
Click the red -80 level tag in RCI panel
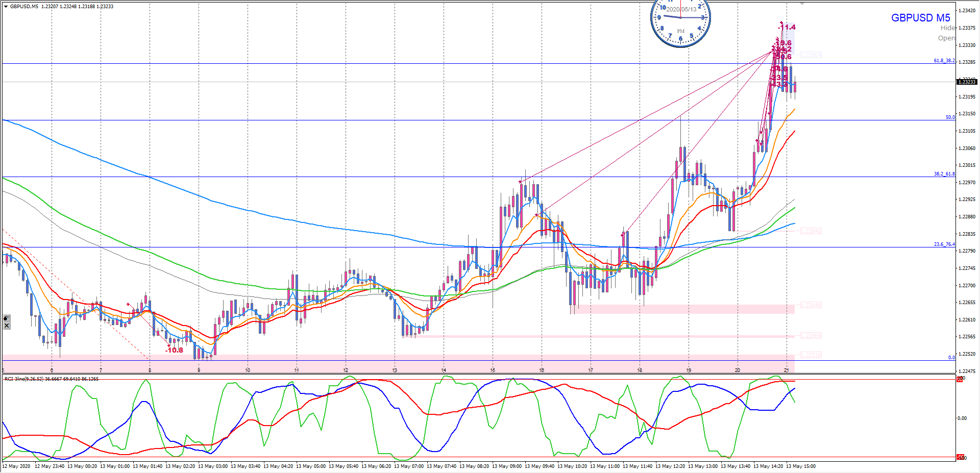point(960,457)
